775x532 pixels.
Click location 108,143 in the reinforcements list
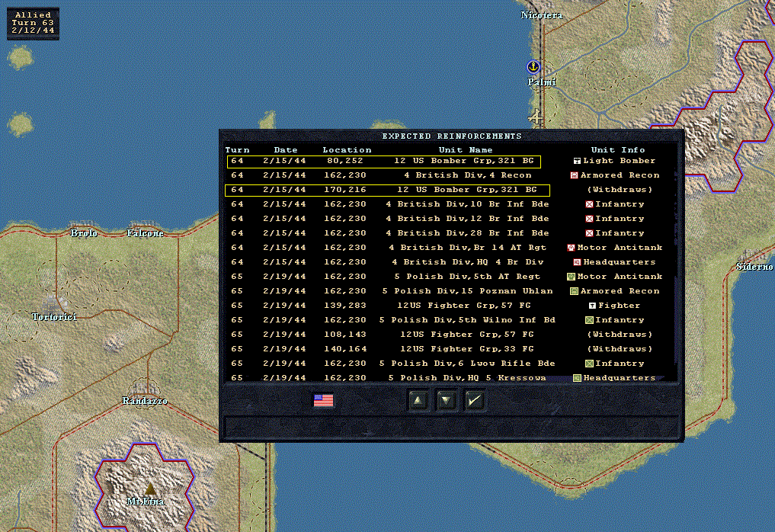345,335
